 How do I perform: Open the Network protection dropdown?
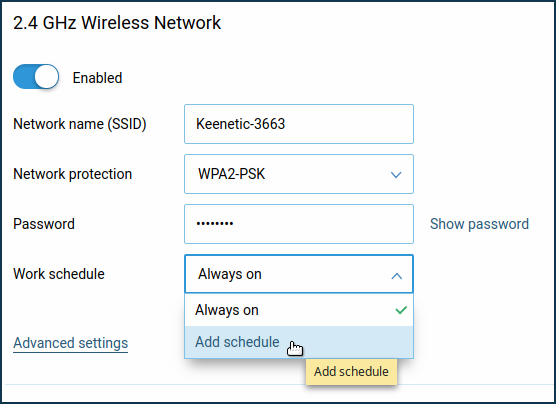(x=299, y=174)
